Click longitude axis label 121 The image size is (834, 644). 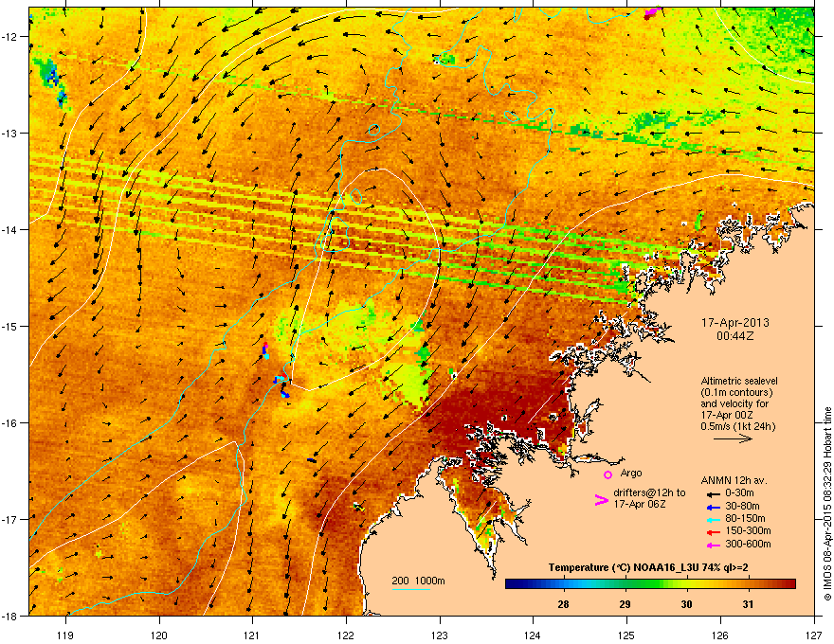tap(252, 635)
